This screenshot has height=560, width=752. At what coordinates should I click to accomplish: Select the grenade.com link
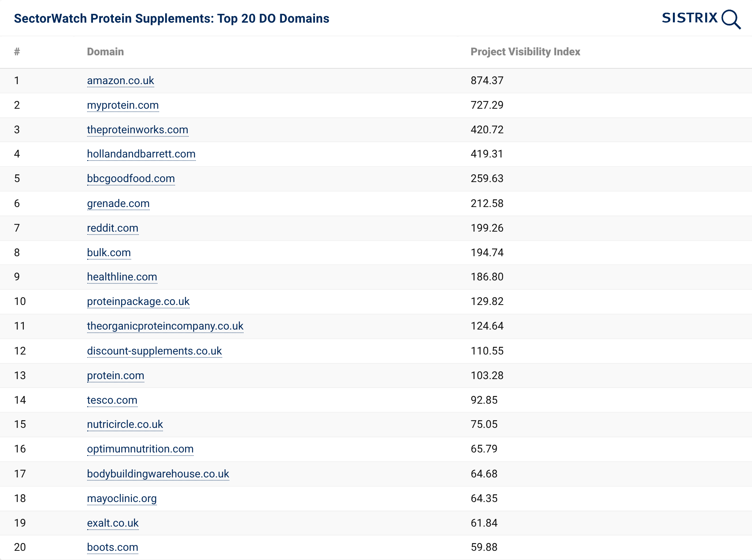118,204
